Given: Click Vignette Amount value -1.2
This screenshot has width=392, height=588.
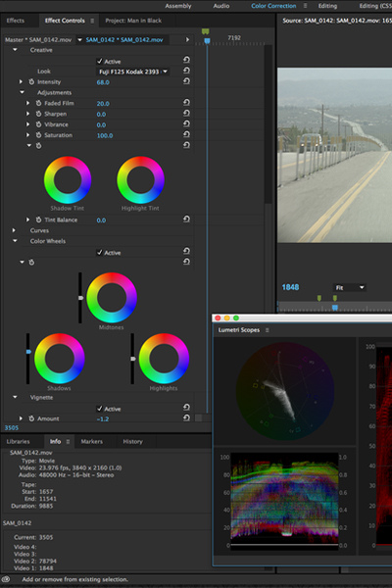Looking at the screenshot, I should pyautogui.click(x=103, y=419).
